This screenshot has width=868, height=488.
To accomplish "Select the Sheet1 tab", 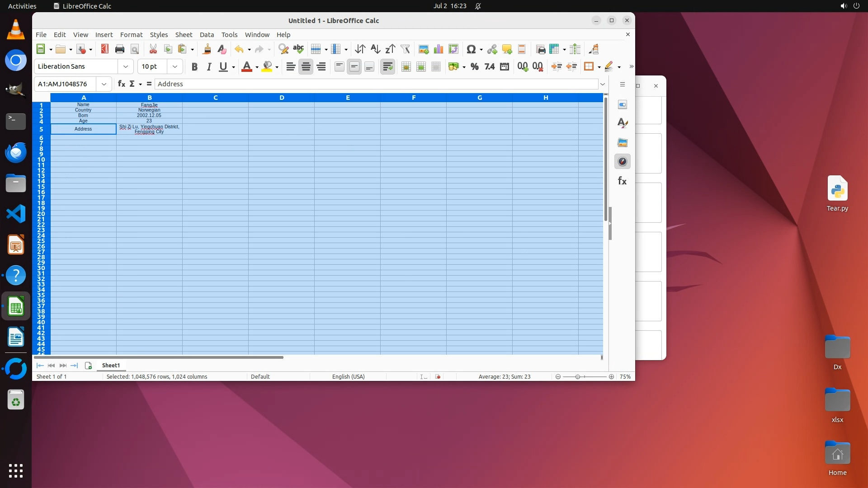I will coord(111,365).
